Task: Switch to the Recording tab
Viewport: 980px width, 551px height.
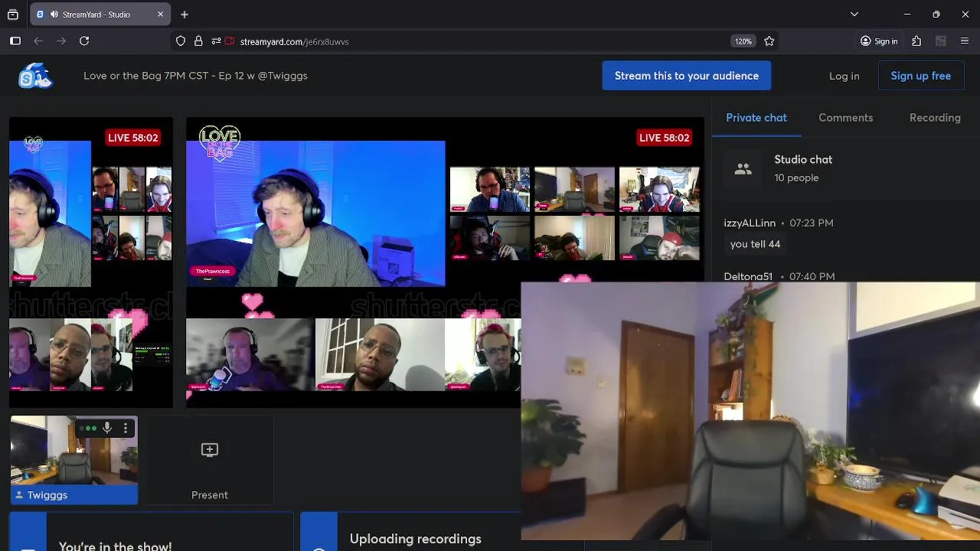Action: [x=935, y=118]
